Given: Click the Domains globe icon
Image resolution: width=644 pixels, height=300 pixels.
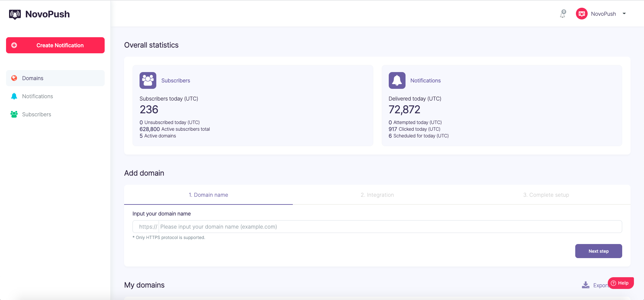Looking at the screenshot, I should [x=14, y=78].
